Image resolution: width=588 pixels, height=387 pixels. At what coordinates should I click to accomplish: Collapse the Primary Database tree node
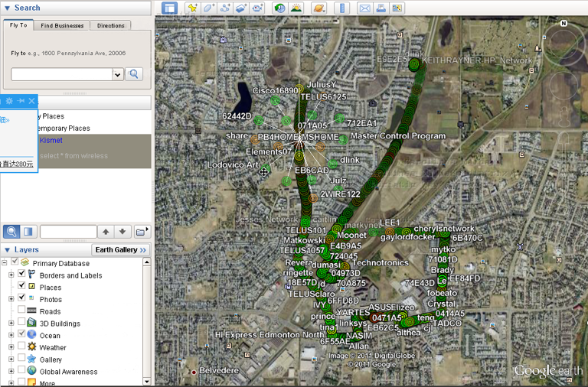5,263
